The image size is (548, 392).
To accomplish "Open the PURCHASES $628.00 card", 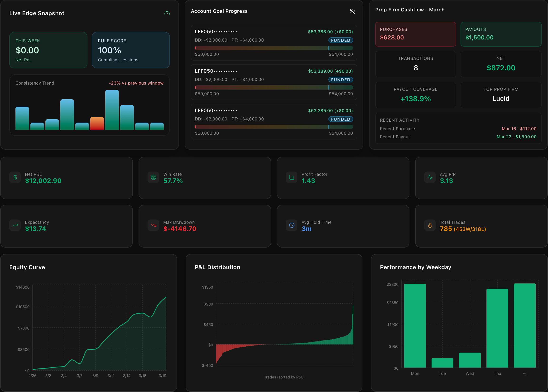I will 415,34.
